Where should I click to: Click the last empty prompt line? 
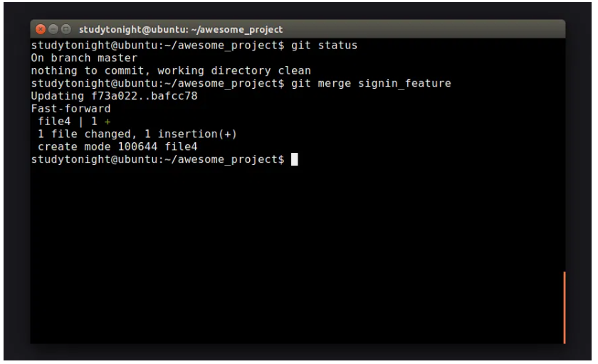157,159
